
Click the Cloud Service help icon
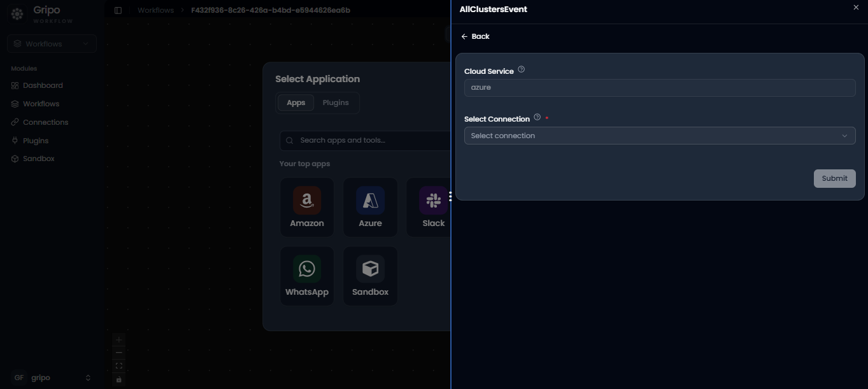pos(522,69)
